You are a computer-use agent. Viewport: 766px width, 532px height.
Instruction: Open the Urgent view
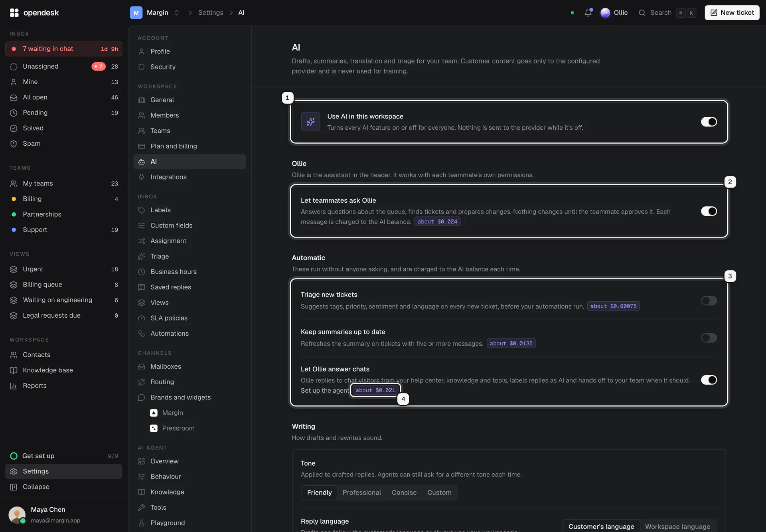click(64, 269)
